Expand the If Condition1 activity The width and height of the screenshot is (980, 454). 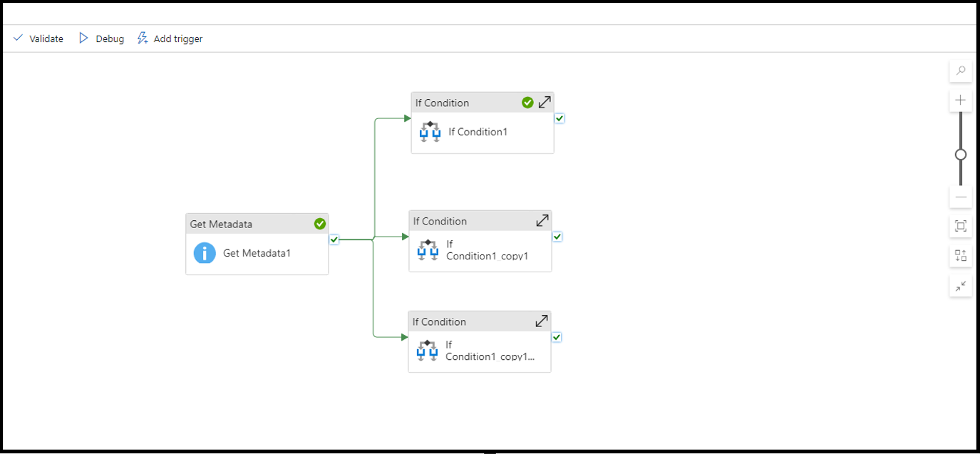coord(545,103)
